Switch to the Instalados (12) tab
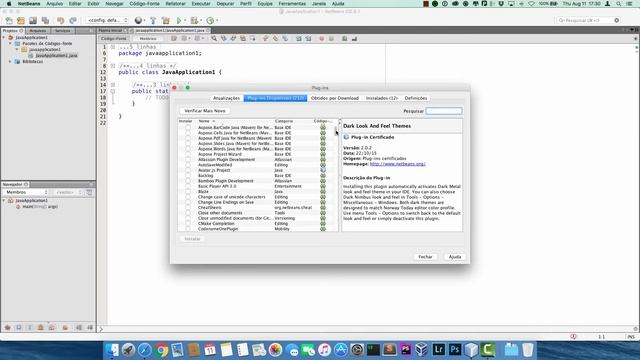 [382, 98]
